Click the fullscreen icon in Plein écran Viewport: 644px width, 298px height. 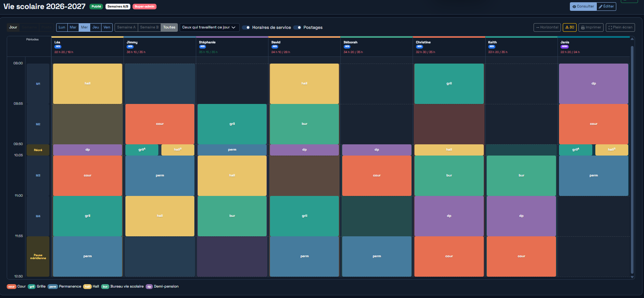coord(610,28)
